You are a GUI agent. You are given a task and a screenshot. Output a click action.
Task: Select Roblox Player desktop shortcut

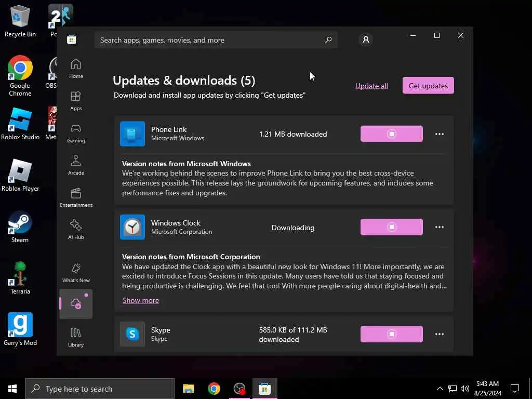click(20, 175)
